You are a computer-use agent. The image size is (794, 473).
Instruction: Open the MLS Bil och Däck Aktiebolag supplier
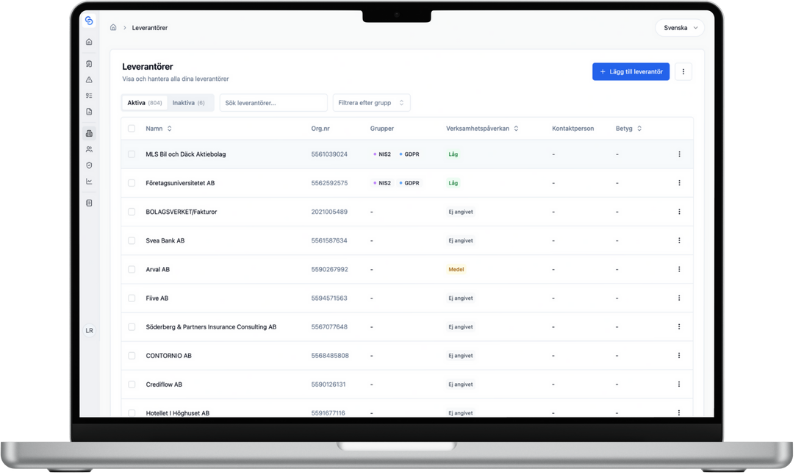point(185,154)
